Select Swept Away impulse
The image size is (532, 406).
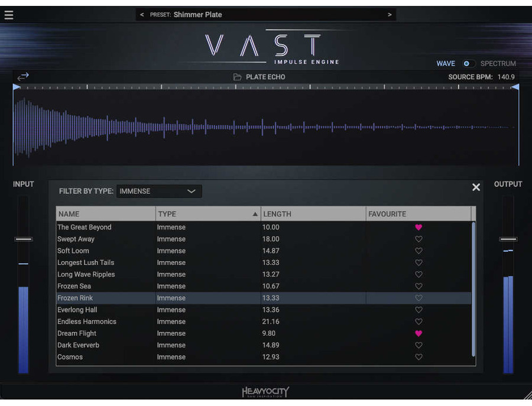76,239
